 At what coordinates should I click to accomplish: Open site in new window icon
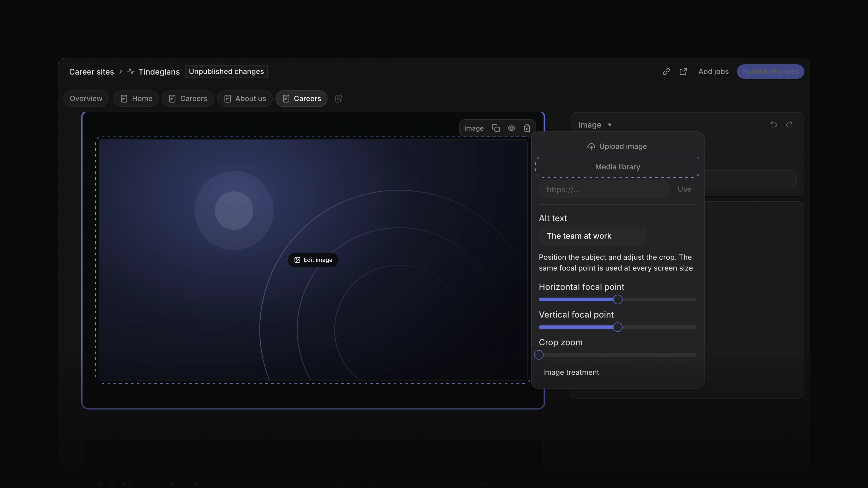683,71
